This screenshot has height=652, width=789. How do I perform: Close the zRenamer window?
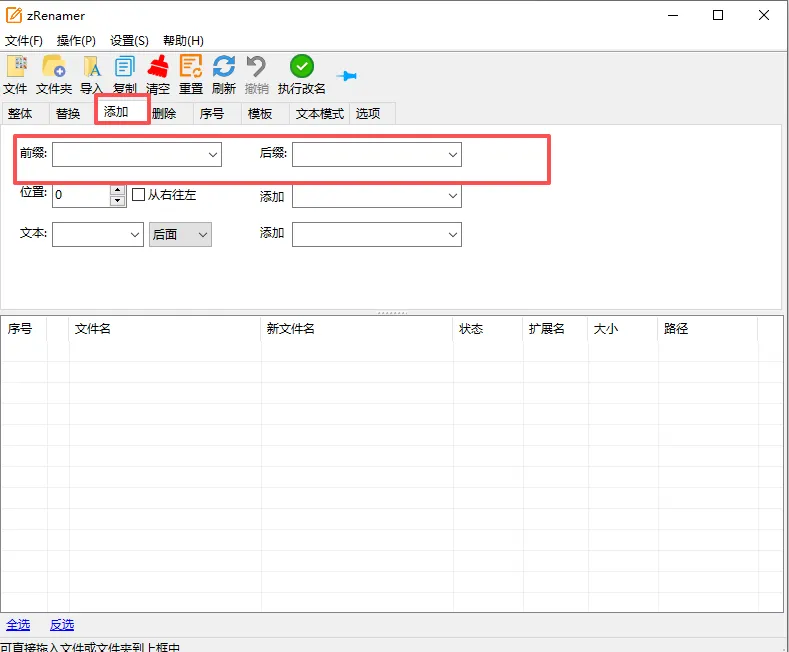[x=763, y=16]
